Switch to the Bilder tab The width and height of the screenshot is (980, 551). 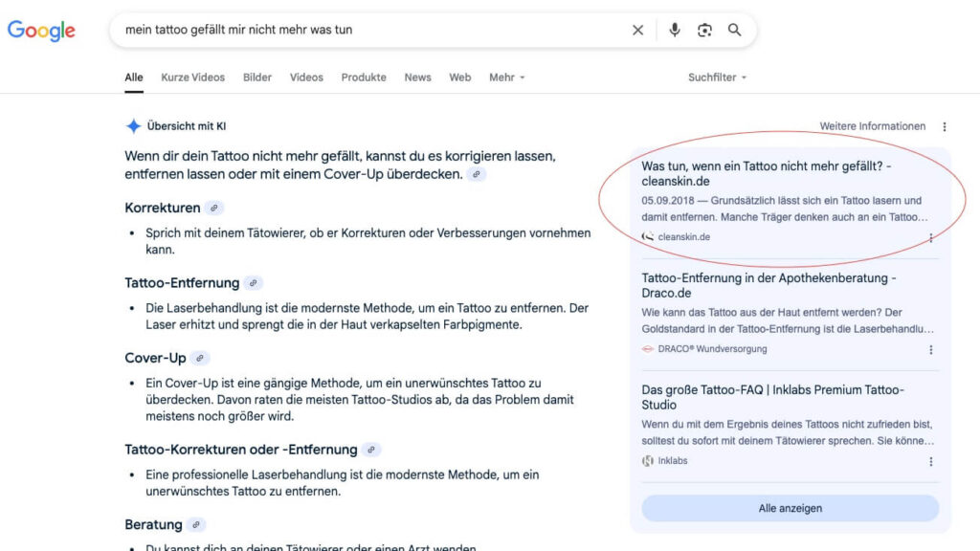[257, 77]
